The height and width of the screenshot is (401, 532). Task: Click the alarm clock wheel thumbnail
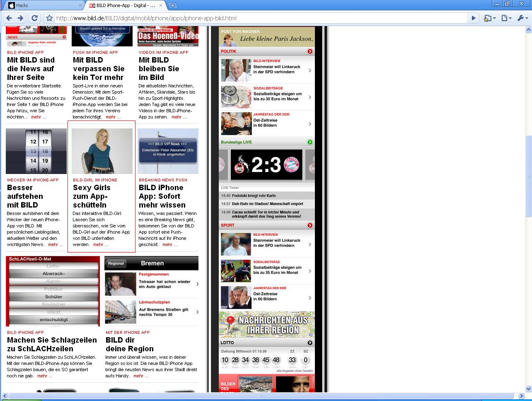pos(36,151)
